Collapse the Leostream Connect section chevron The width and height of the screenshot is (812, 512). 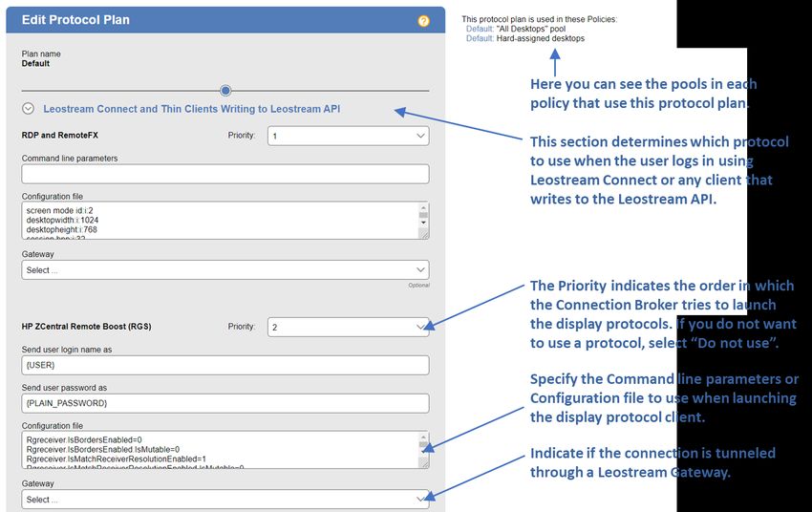(x=28, y=109)
